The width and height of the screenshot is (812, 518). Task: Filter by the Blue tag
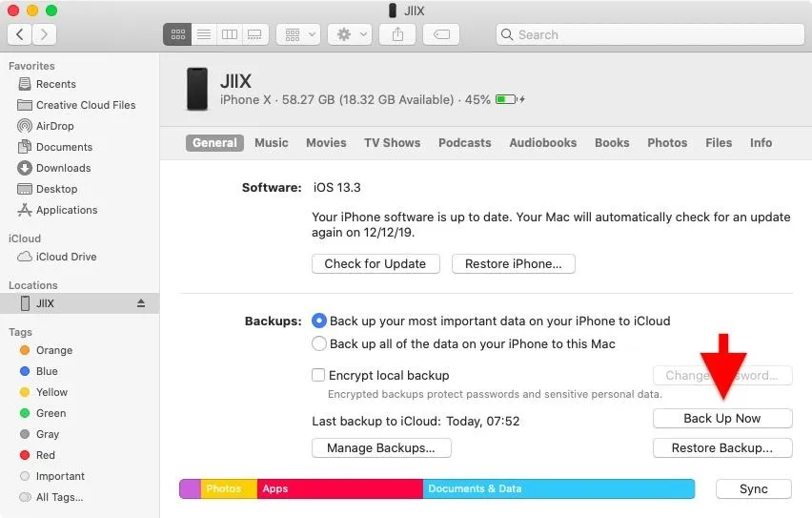(x=39, y=371)
